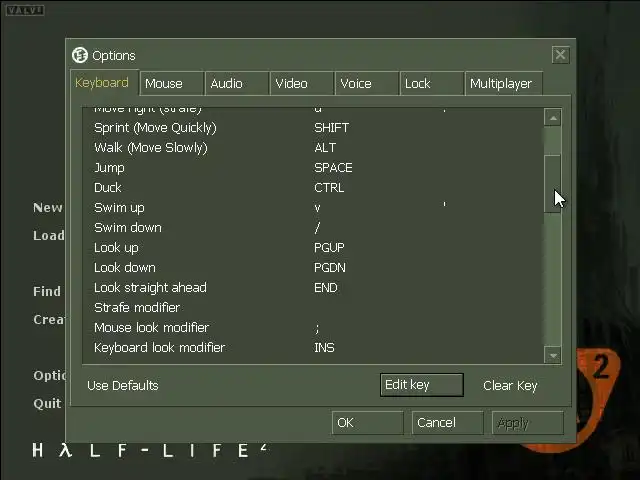Click Find in the main menu

47,291
